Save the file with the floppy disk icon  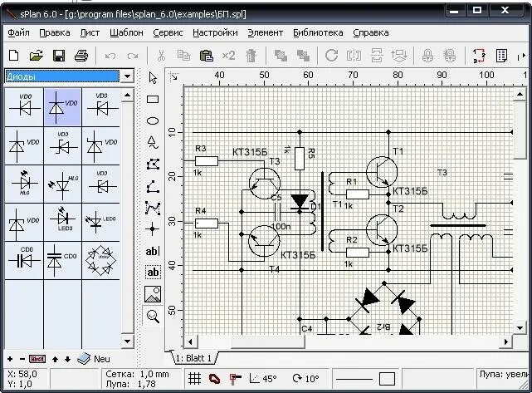[x=59, y=56]
